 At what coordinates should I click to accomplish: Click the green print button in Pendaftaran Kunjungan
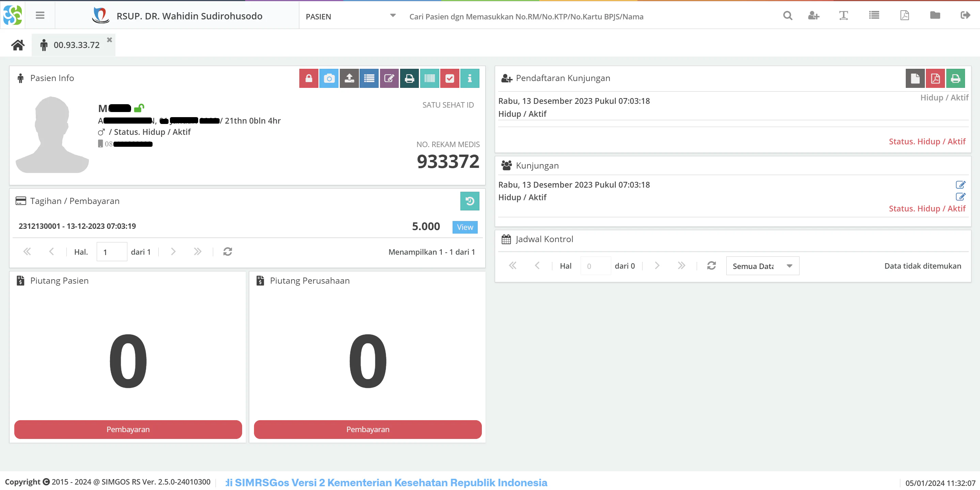click(955, 78)
